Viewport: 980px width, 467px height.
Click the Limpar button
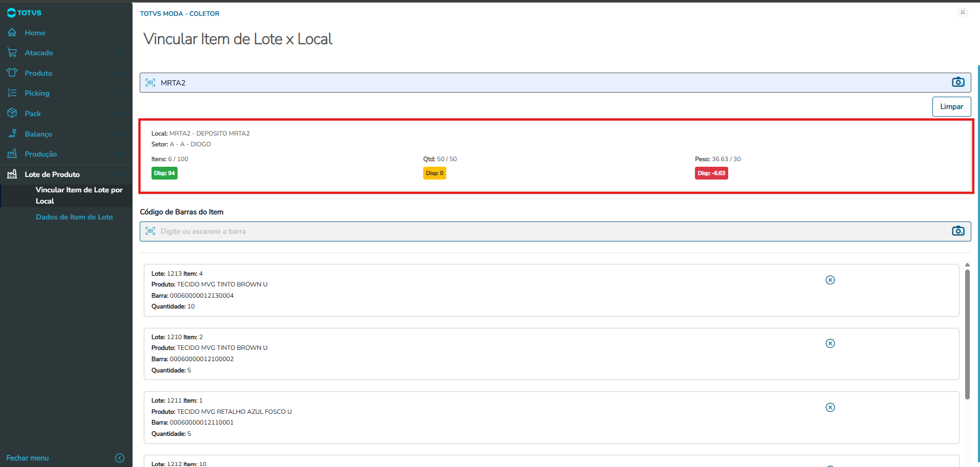pos(951,106)
